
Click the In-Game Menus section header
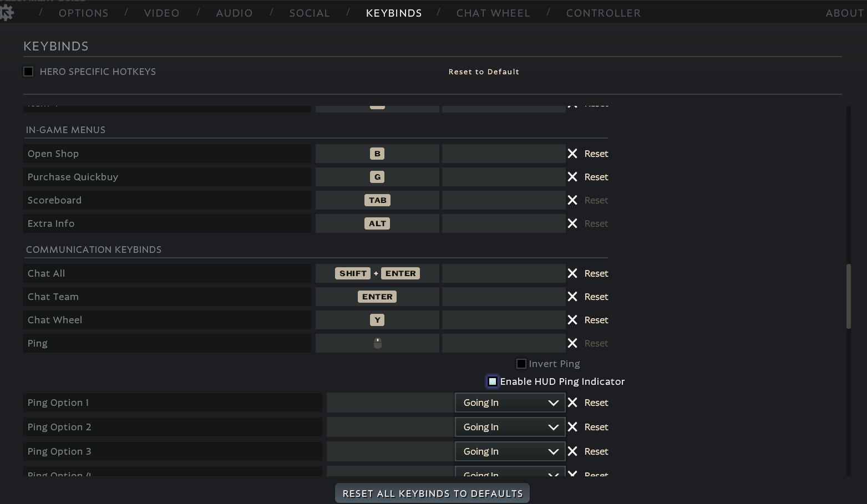click(x=65, y=130)
